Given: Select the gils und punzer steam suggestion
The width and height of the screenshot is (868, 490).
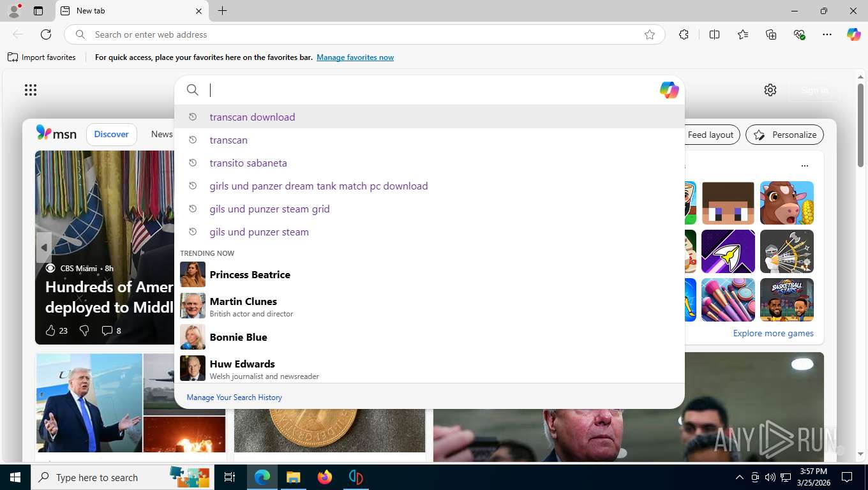Looking at the screenshot, I should tap(430, 232).
